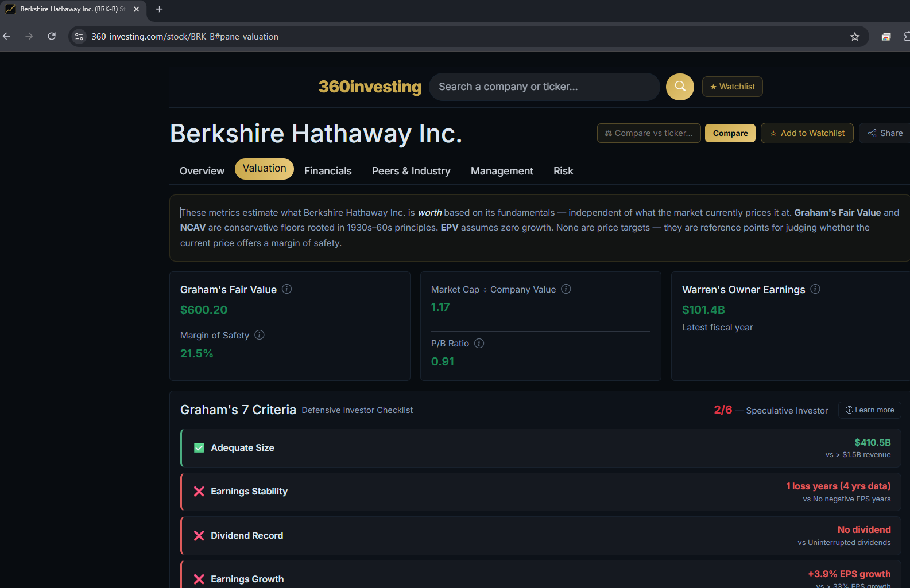The height and width of the screenshot is (588, 910).
Task: Click the Dividend Record criteria label
Action: (x=247, y=535)
